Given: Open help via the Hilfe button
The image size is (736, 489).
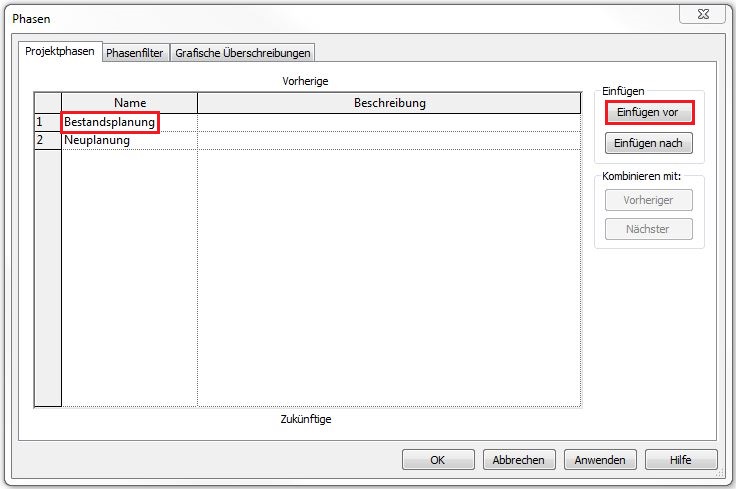Looking at the screenshot, I should [x=681, y=460].
